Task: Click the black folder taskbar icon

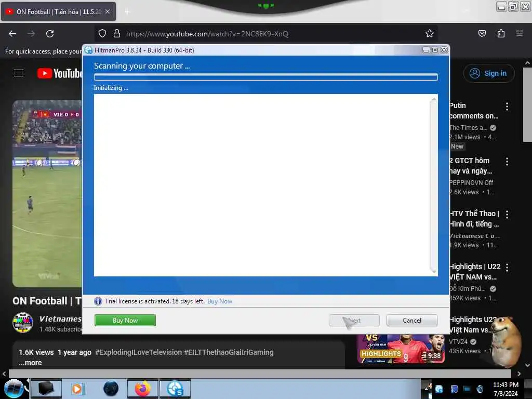Action: [x=46, y=389]
